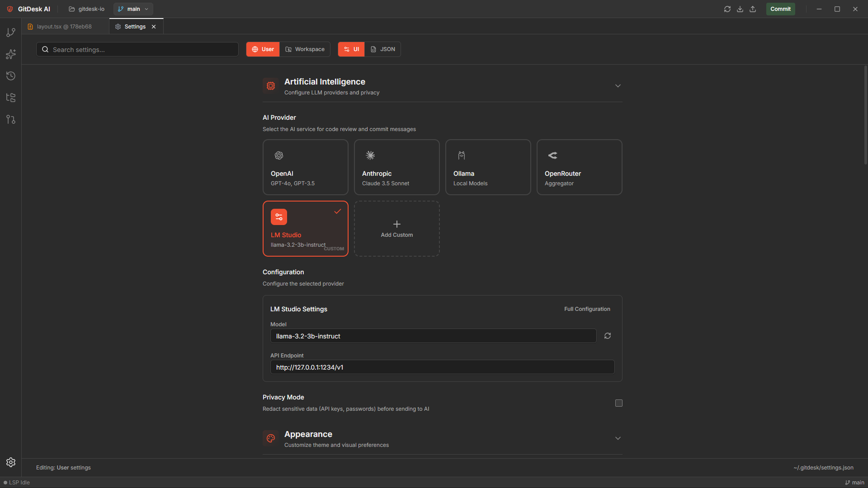Switch settings scope to Workspace
The height and width of the screenshot is (488, 868).
pyautogui.click(x=305, y=49)
